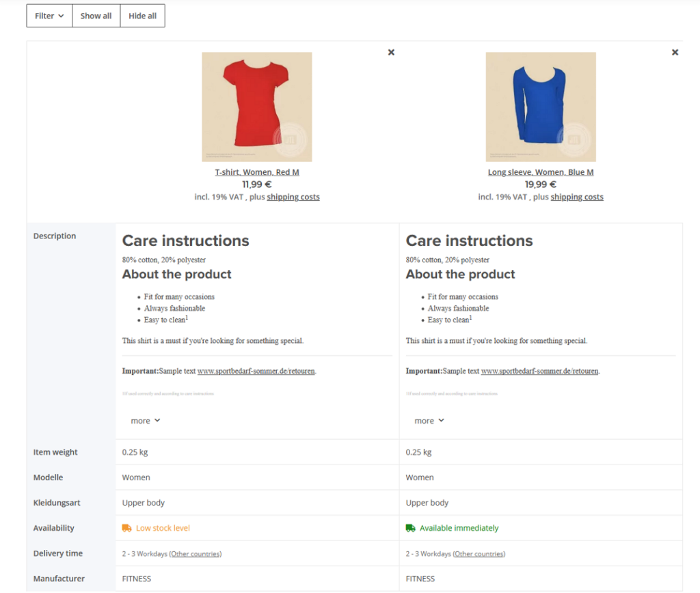Remove the red T-shirt from comparison
Screen dimensions: 700x593
[x=391, y=52]
